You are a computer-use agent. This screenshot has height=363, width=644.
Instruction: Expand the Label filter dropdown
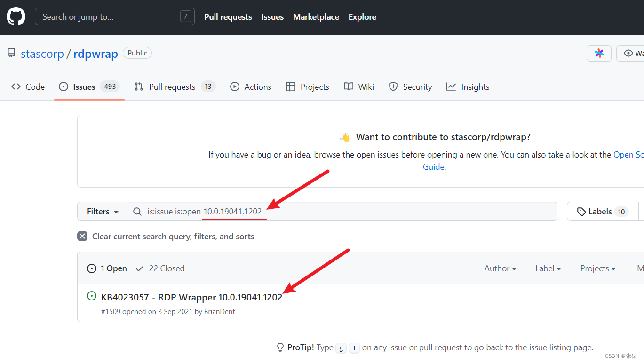pos(548,268)
